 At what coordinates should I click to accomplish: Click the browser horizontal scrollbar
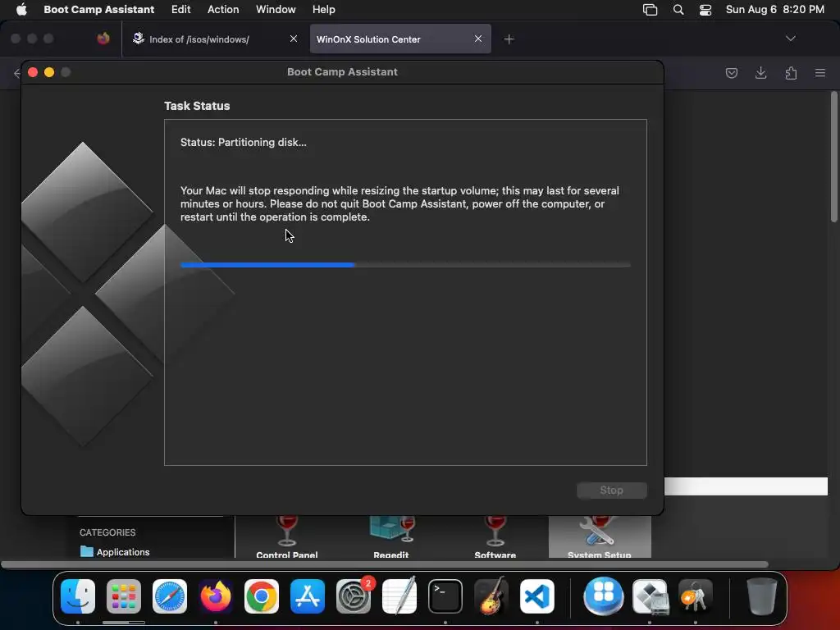(385, 564)
